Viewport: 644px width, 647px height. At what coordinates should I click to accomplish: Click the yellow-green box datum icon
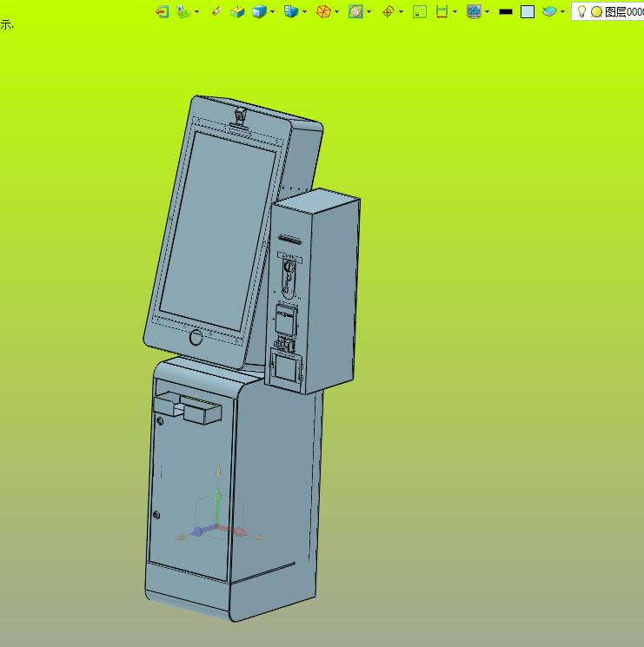(x=237, y=11)
